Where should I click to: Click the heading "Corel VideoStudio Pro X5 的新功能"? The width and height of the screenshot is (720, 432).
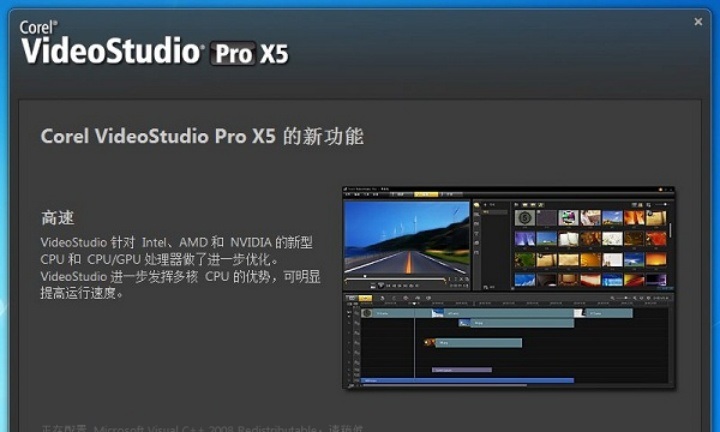coord(202,136)
